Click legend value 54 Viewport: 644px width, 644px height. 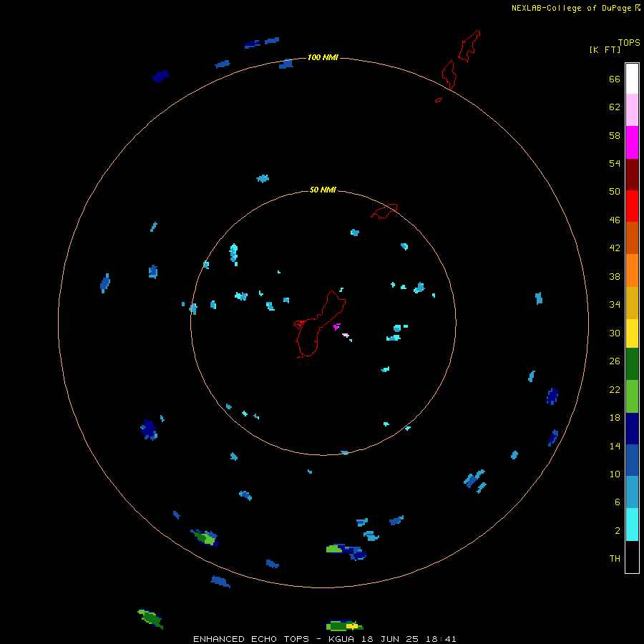[x=615, y=163]
